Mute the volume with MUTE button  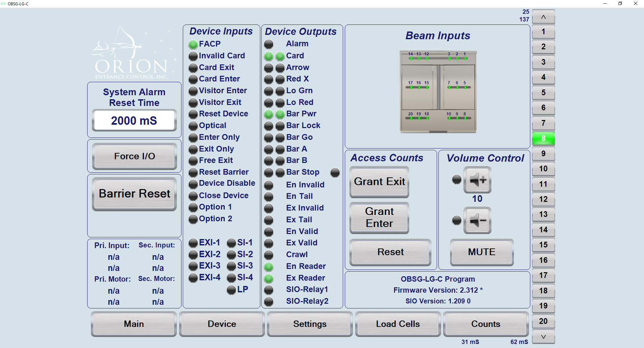pyautogui.click(x=481, y=252)
